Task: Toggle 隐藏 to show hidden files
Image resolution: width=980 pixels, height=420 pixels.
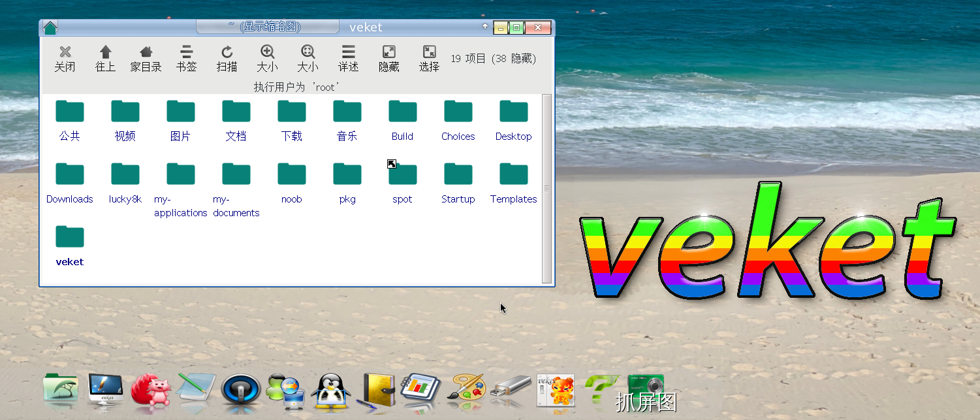Action: 388,57
